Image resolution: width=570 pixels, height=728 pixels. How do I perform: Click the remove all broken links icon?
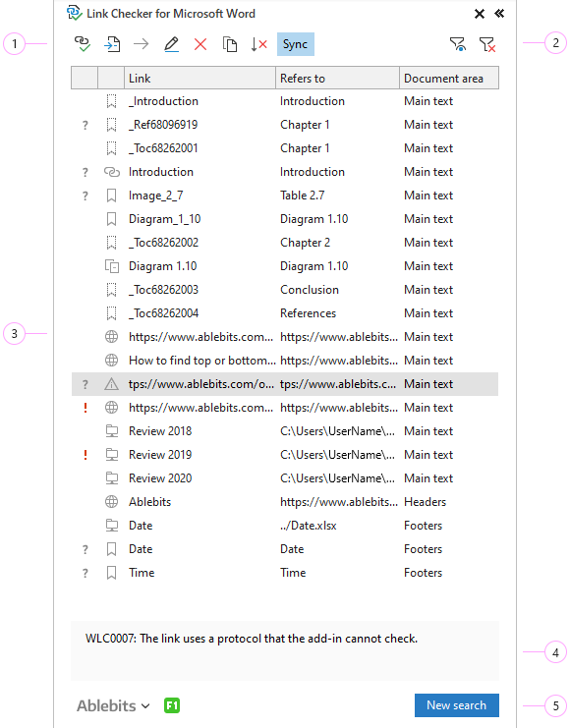(x=259, y=44)
